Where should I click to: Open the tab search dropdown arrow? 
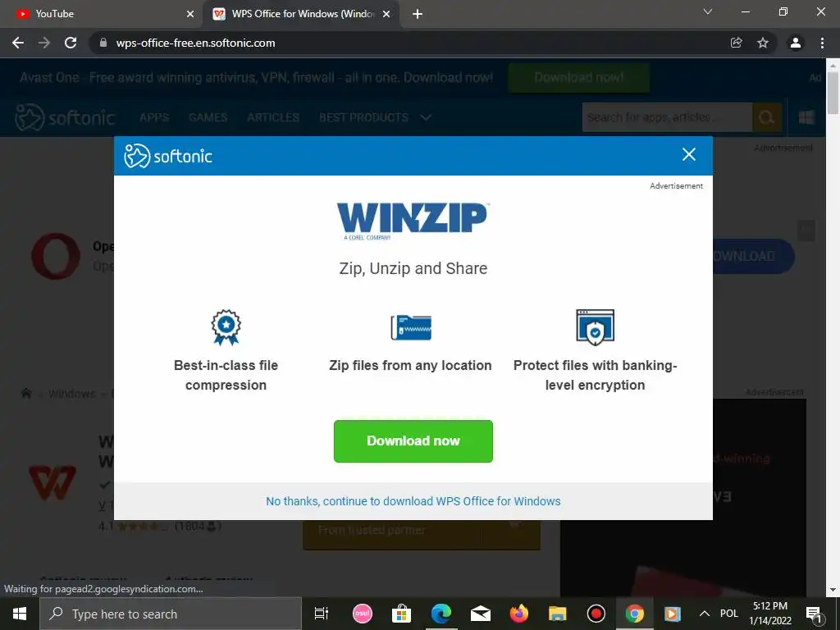click(x=708, y=11)
